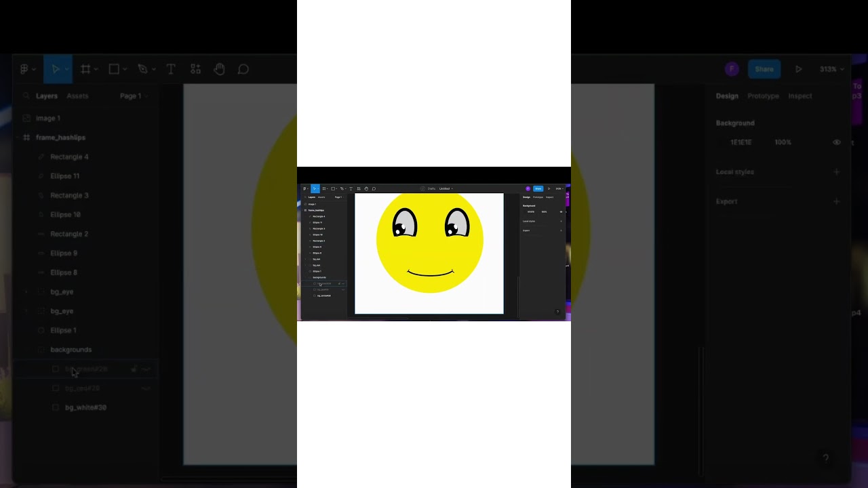Open the Page 1 dropdown in the dimmed enlarged panel

(x=134, y=96)
